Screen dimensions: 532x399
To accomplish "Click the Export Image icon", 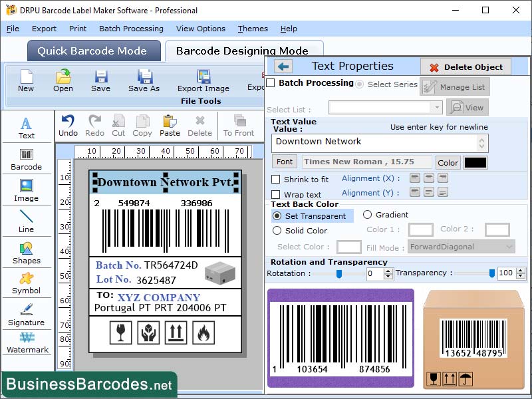I will [x=203, y=80].
